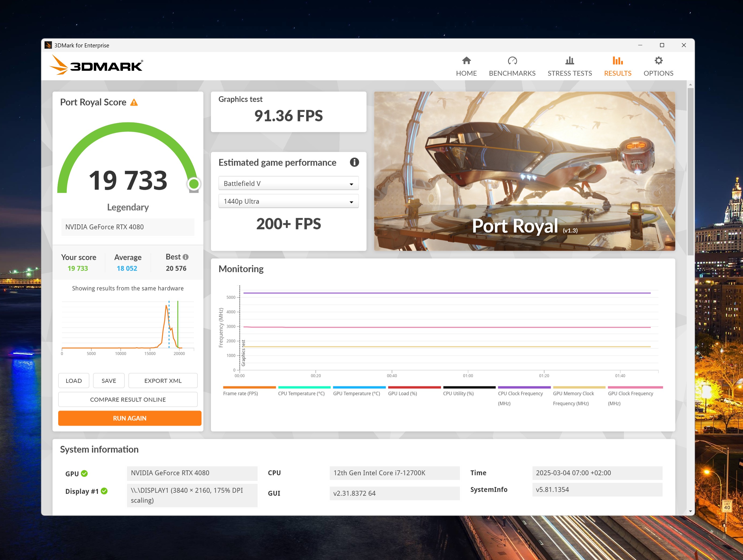Click the Average score 18 052
The image size is (743, 560).
[127, 268]
